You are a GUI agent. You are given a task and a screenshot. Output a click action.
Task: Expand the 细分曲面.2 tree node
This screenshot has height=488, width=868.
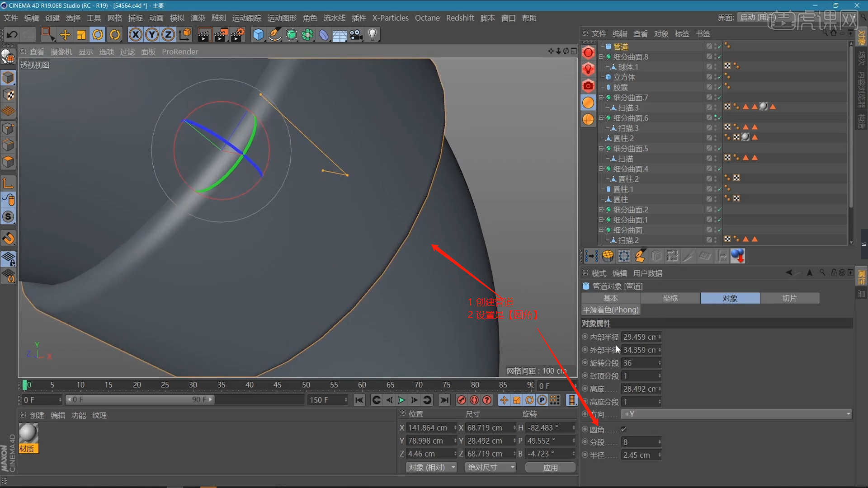tap(601, 210)
